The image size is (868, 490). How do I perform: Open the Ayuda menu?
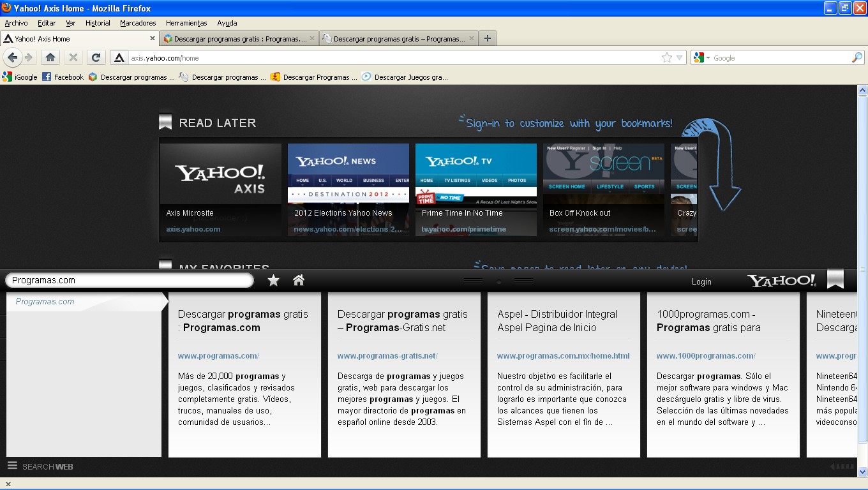coord(227,23)
